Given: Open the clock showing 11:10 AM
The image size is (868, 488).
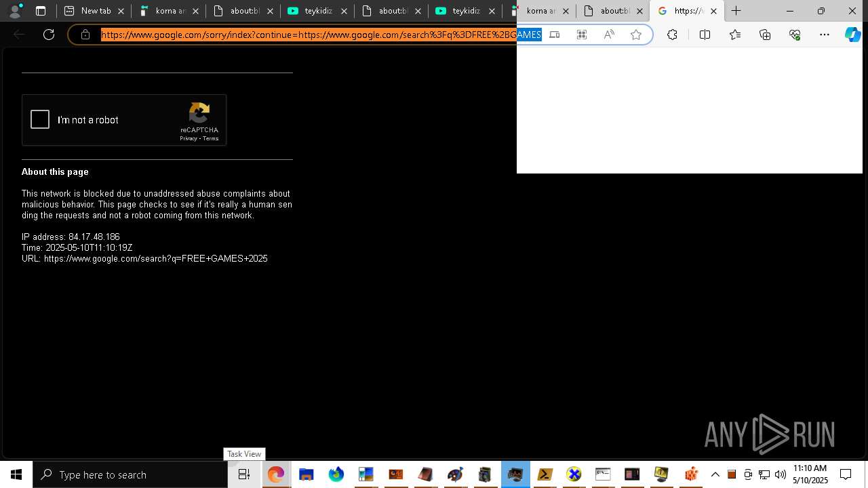Looking at the screenshot, I should 810,474.
